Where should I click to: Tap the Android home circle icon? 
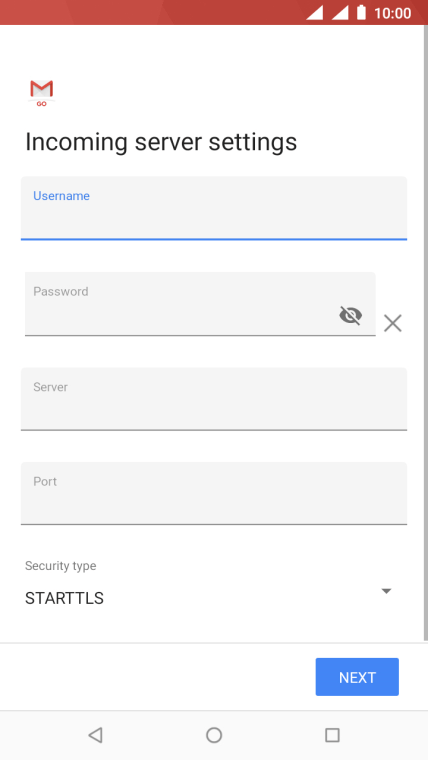[214, 735]
